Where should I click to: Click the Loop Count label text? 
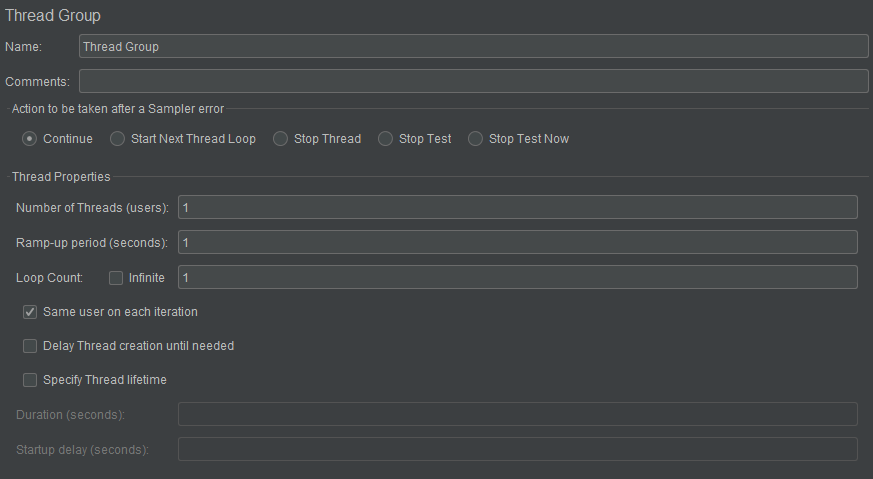point(50,277)
